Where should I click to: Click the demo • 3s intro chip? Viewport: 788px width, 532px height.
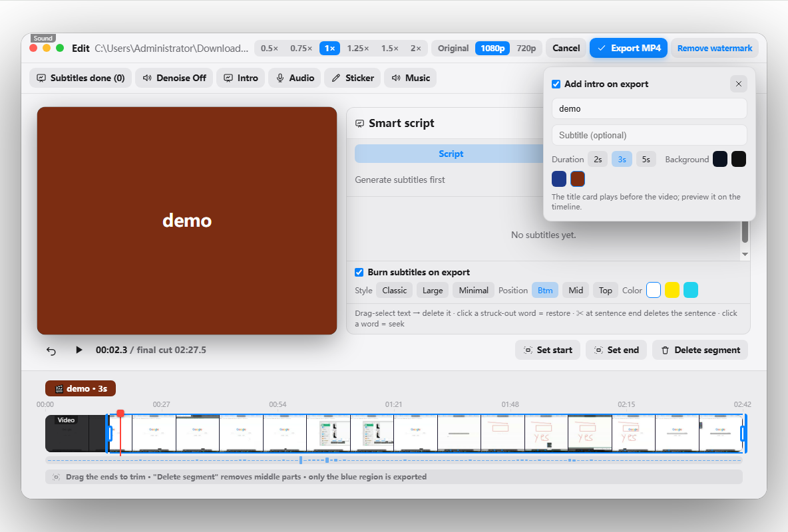pyautogui.click(x=81, y=389)
